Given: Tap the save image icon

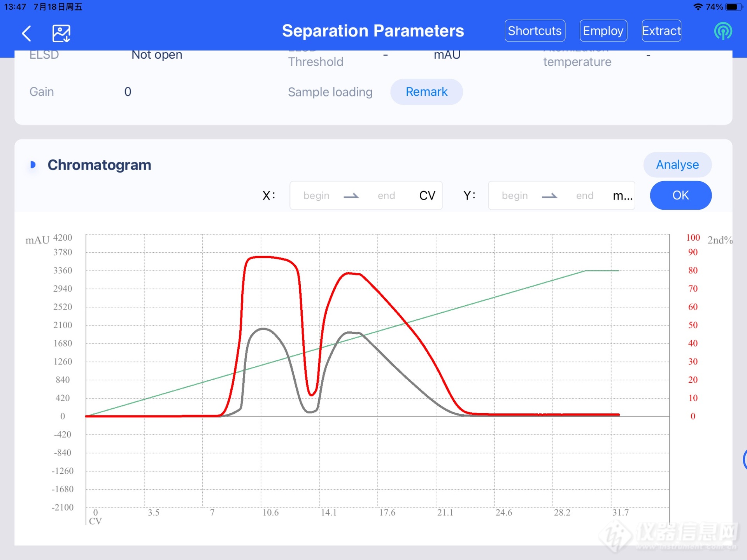Looking at the screenshot, I should click(61, 33).
